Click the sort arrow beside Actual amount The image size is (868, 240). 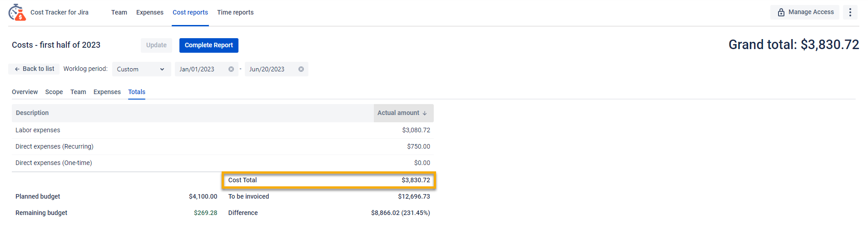(425, 113)
